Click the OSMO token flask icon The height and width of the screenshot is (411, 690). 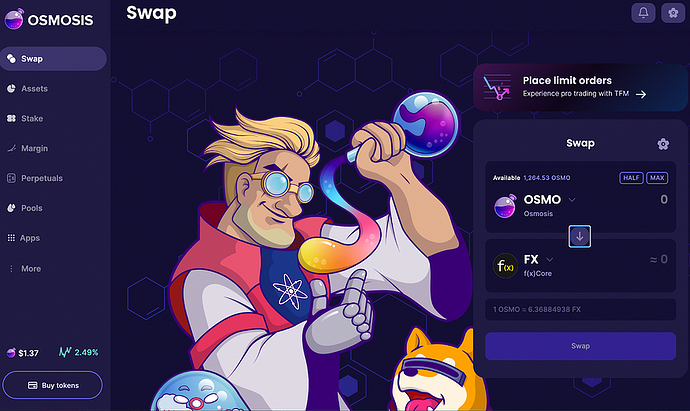pyautogui.click(x=505, y=206)
